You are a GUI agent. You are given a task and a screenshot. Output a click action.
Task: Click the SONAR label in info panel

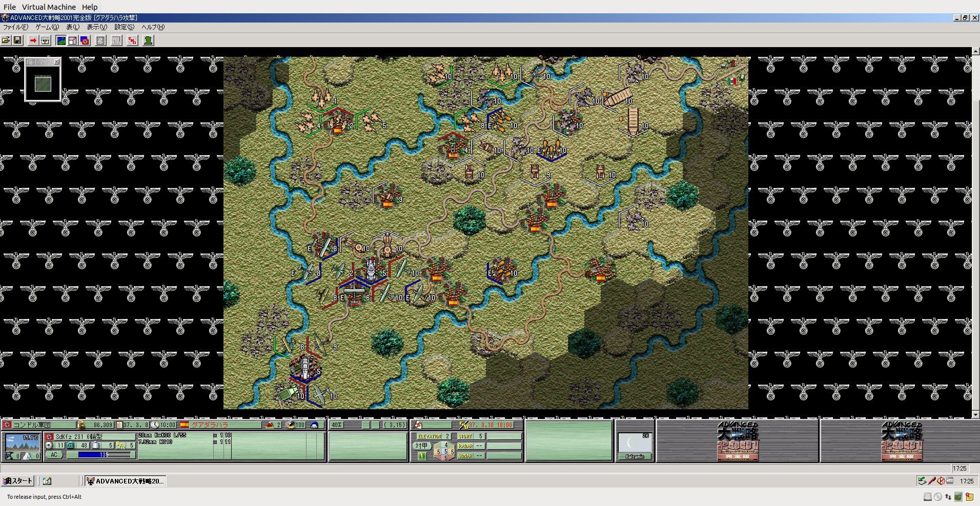click(x=465, y=455)
